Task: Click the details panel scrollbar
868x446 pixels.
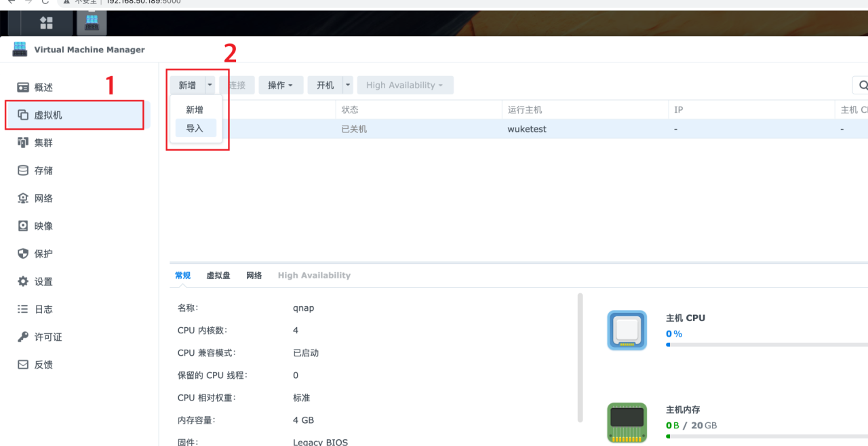Action: pyautogui.click(x=580, y=358)
